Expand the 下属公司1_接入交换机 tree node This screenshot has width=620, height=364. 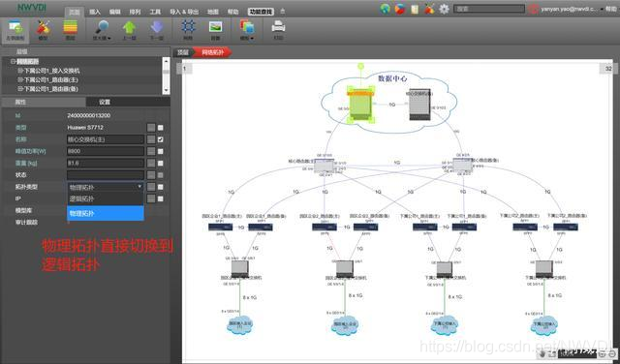(x=19, y=71)
